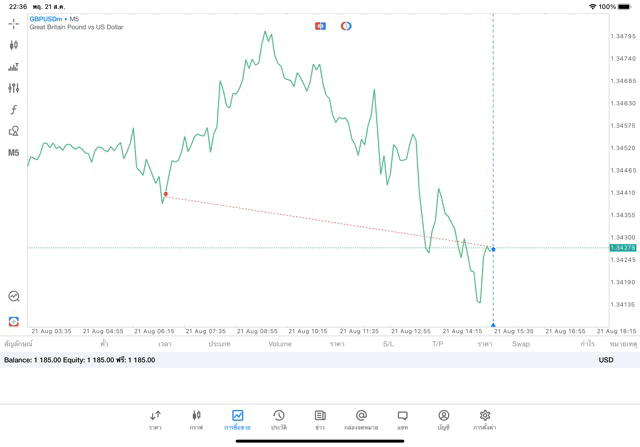Open the settings gear tab
Screen dimensions: 640x447
485,419
